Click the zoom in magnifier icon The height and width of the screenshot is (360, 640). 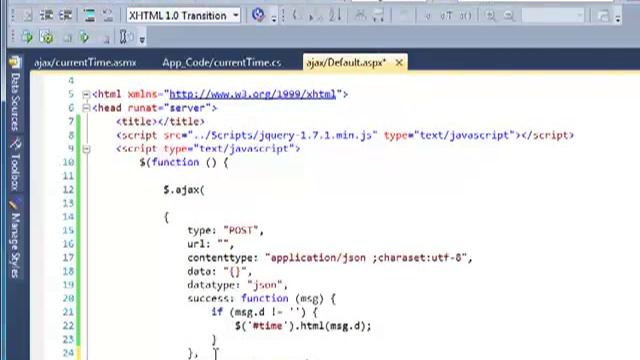coord(491,16)
